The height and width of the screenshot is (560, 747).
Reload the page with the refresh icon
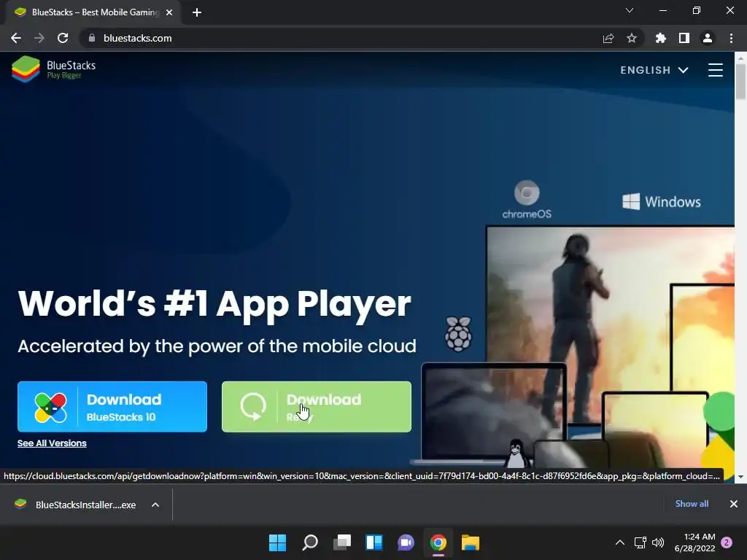pyautogui.click(x=63, y=38)
